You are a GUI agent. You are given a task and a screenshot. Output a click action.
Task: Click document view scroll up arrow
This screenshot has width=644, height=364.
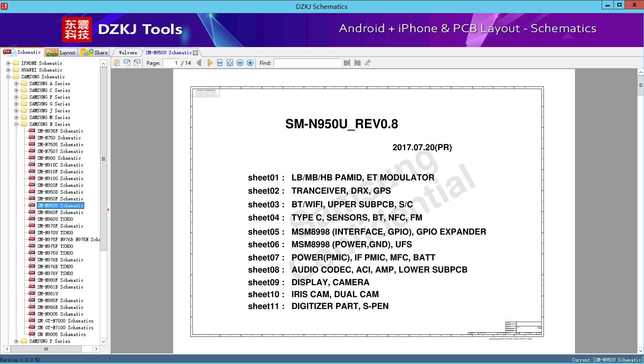pos(640,72)
